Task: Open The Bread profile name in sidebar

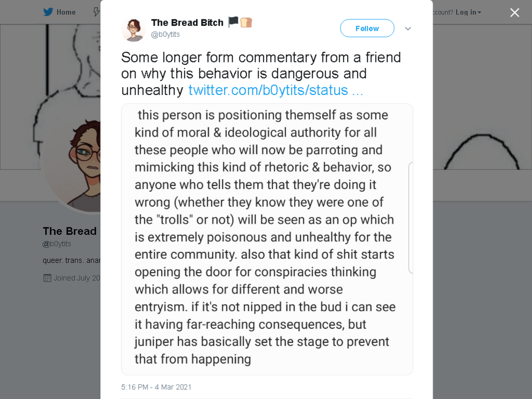Action: pos(70,231)
